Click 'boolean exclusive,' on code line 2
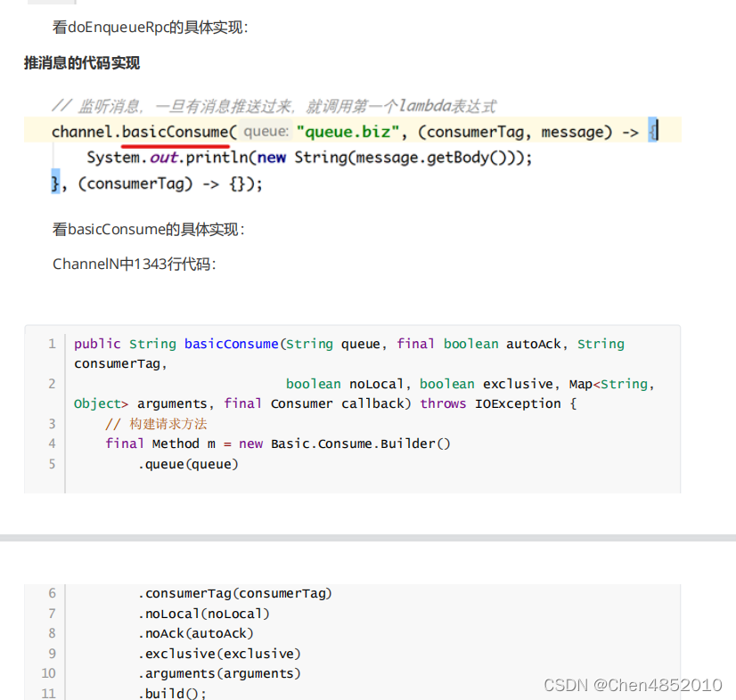This screenshot has width=736, height=700. coord(489,384)
